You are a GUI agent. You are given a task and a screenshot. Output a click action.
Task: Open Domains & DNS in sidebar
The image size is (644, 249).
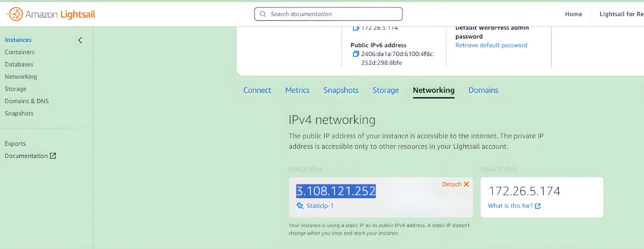click(26, 101)
